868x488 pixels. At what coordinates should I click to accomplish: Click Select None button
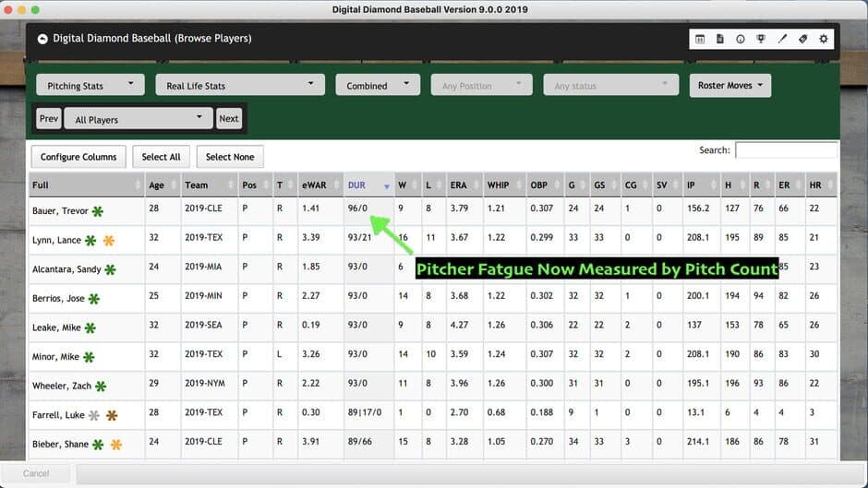pos(230,157)
